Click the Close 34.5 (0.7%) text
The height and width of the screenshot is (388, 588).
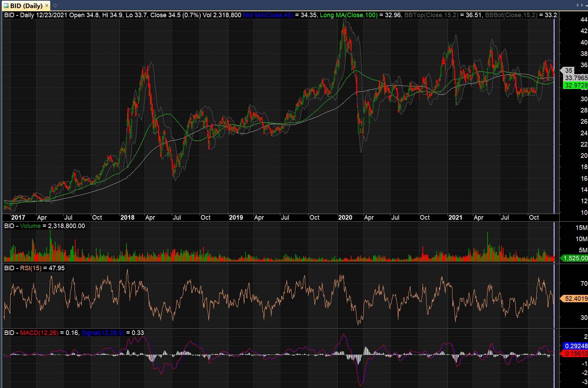[x=176, y=15]
